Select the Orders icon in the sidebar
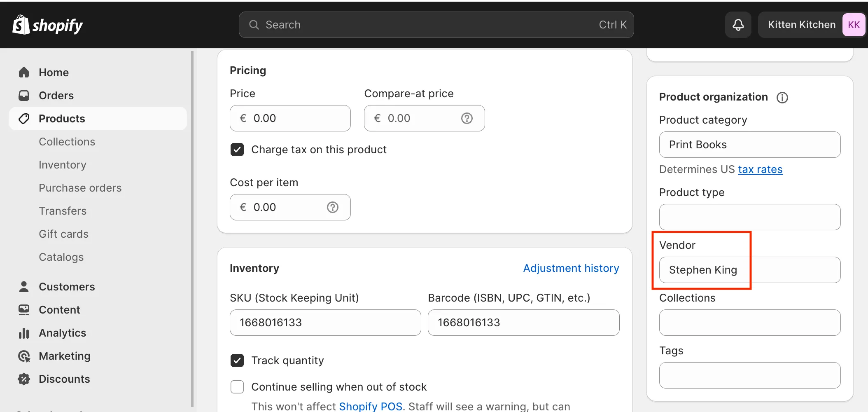The width and height of the screenshot is (868, 412). (x=24, y=95)
